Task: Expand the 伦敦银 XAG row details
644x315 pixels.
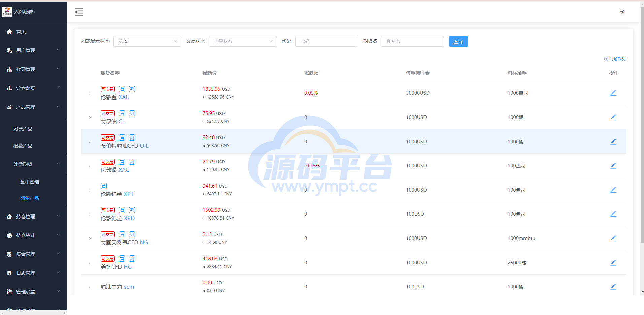Action: (90, 166)
